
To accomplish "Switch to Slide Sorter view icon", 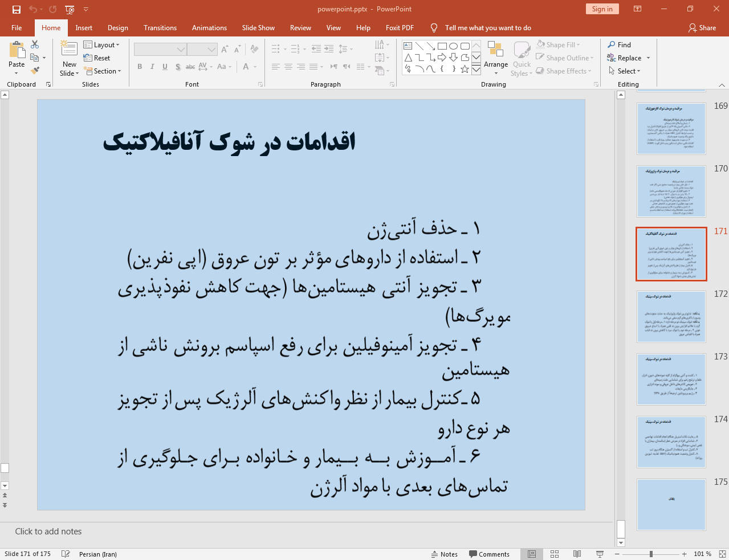I will pyautogui.click(x=555, y=554).
